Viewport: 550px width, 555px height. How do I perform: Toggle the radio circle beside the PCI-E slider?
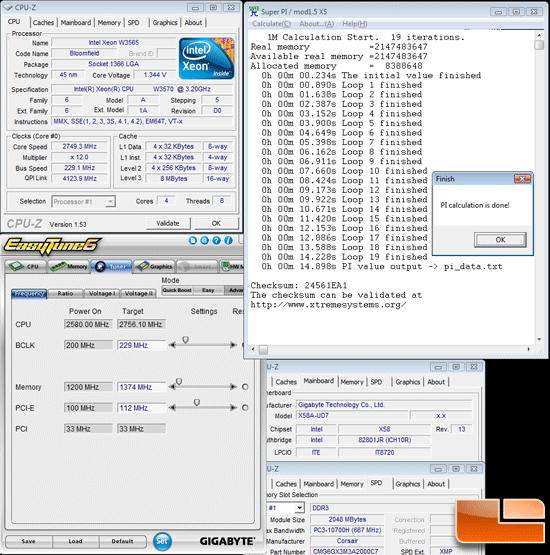[x=245, y=408]
